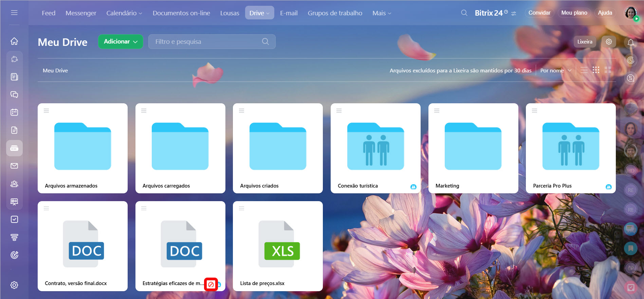Viewport: 644px width, 299px height.
Task: Open the action menu on Arquivos carregados card
Action: [x=144, y=110]
